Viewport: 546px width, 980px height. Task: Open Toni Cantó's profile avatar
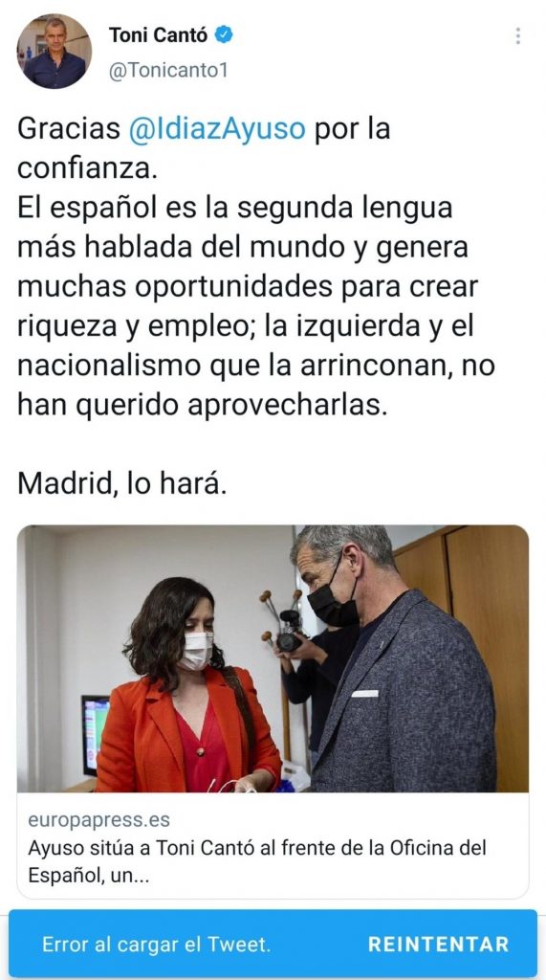click(54, 52)
